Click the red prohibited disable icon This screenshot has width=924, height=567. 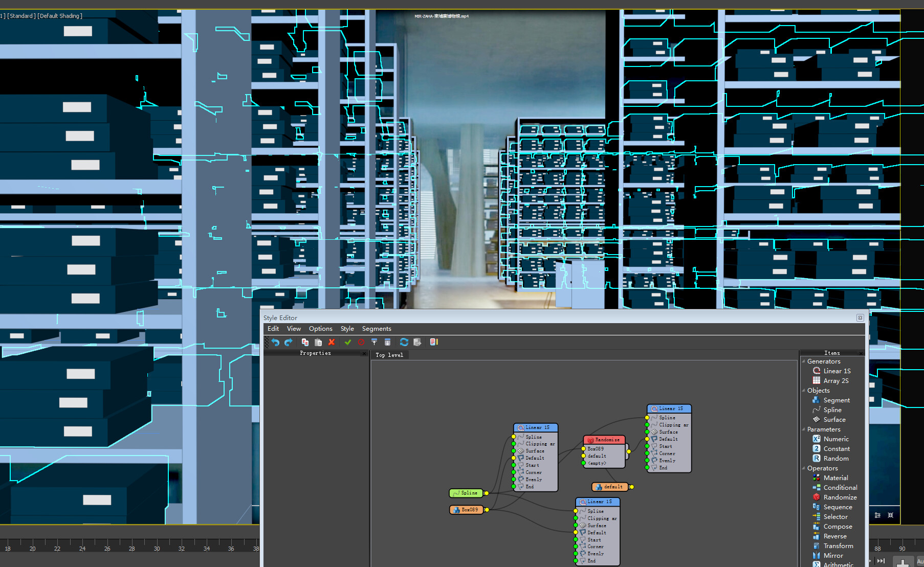361,342
